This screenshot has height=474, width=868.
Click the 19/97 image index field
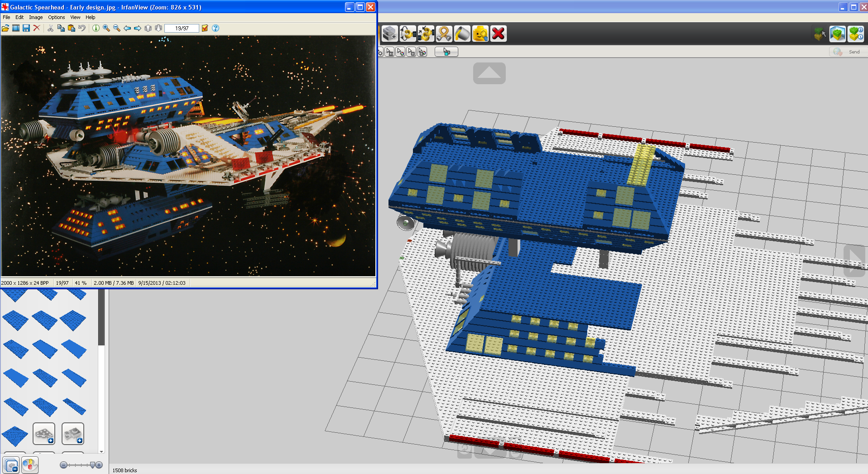182,28
